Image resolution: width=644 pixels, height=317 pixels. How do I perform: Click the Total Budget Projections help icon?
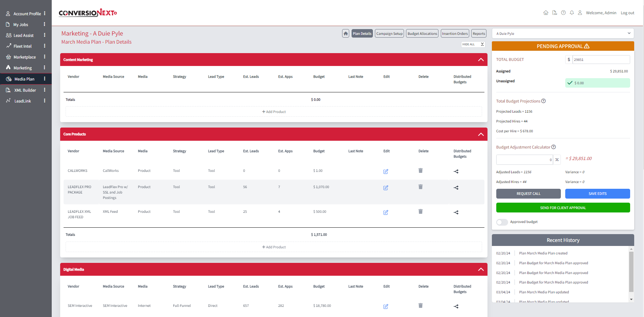(x=544, y=101)
